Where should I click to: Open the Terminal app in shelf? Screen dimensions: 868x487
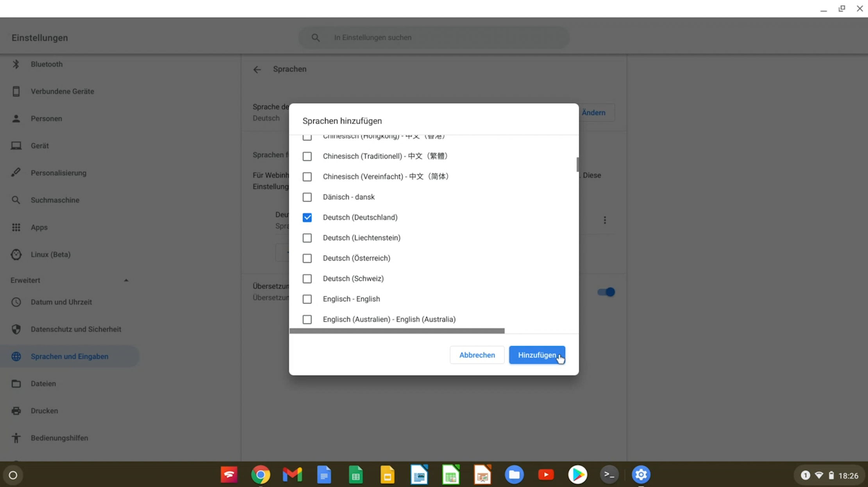(x=609, y=475)
